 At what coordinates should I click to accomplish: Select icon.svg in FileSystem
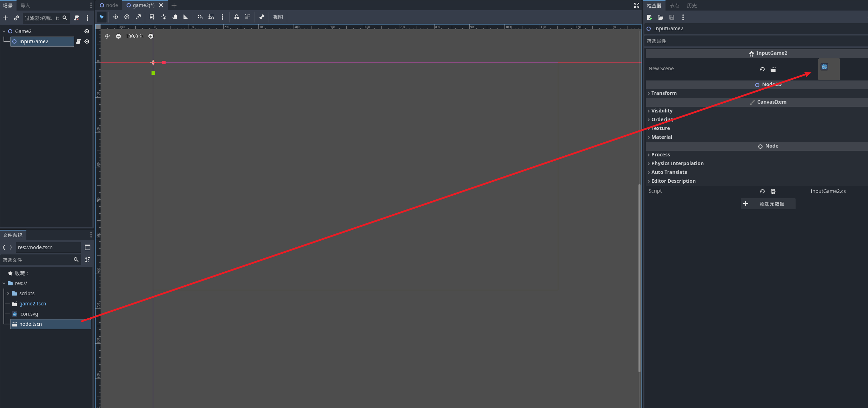pos(28,314)
